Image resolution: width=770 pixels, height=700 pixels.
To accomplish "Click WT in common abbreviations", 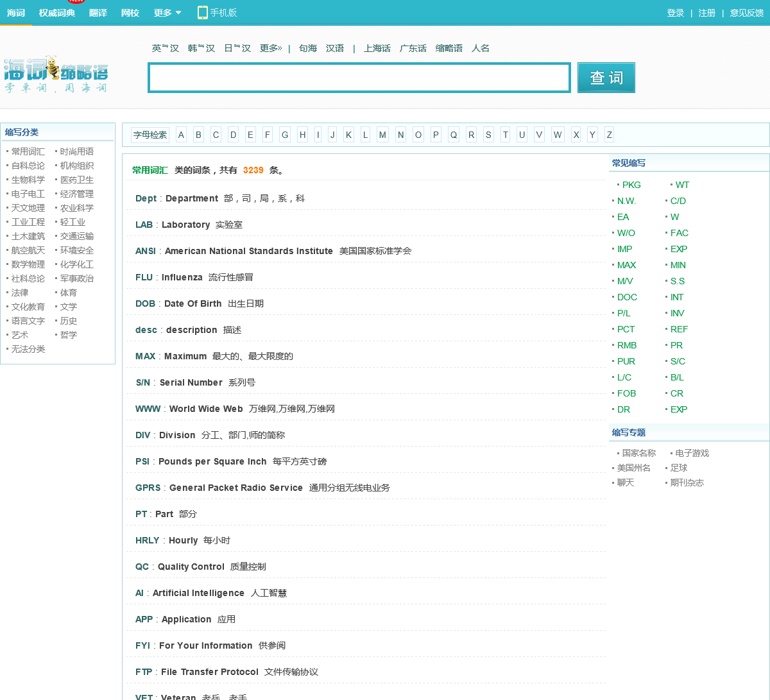I will click(682, 185).
